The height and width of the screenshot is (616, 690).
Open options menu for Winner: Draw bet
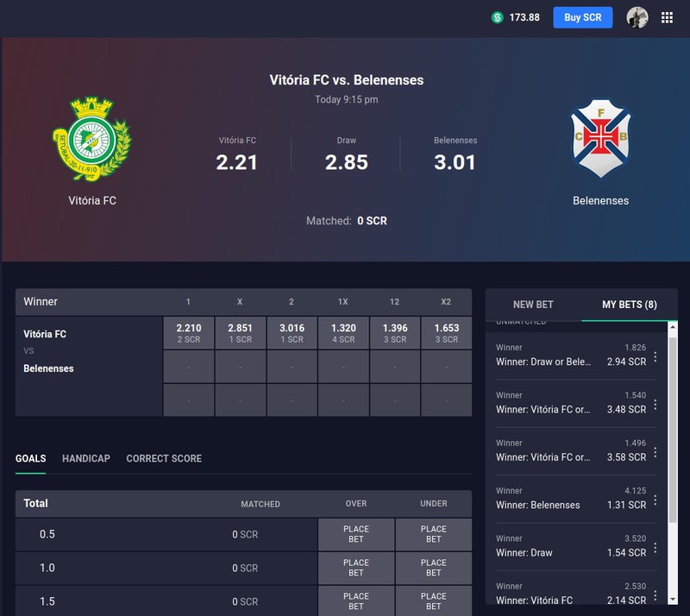[x=655, y=548]
